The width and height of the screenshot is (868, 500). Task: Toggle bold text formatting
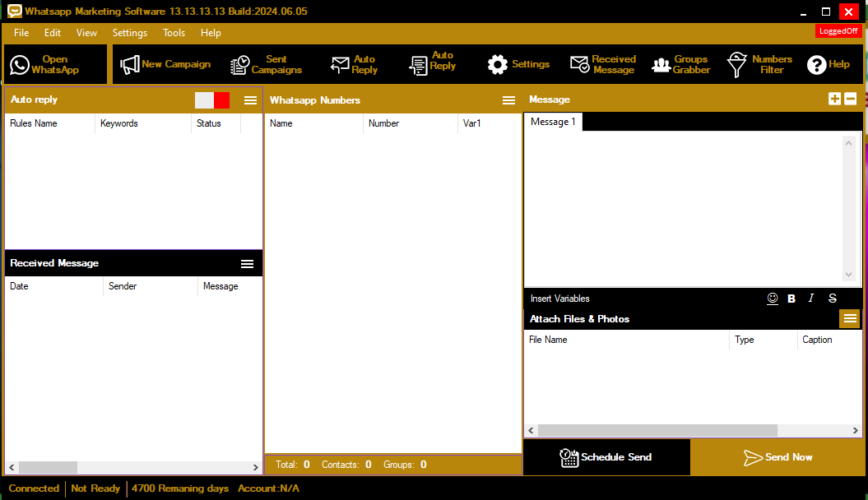click(791, 299)
